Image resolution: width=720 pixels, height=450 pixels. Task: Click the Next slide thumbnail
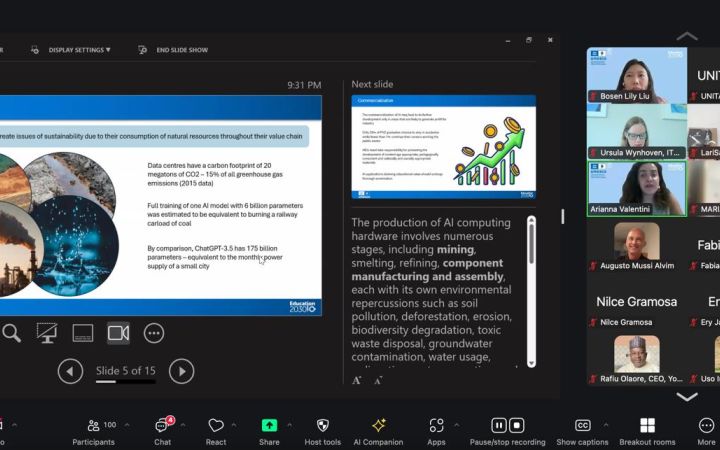444,147
